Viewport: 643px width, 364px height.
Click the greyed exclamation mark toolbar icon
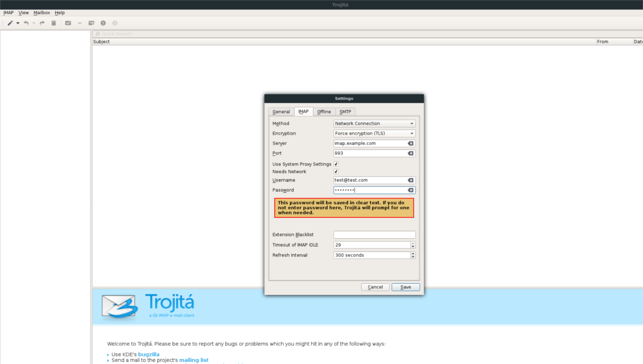[x=115, y=23]
